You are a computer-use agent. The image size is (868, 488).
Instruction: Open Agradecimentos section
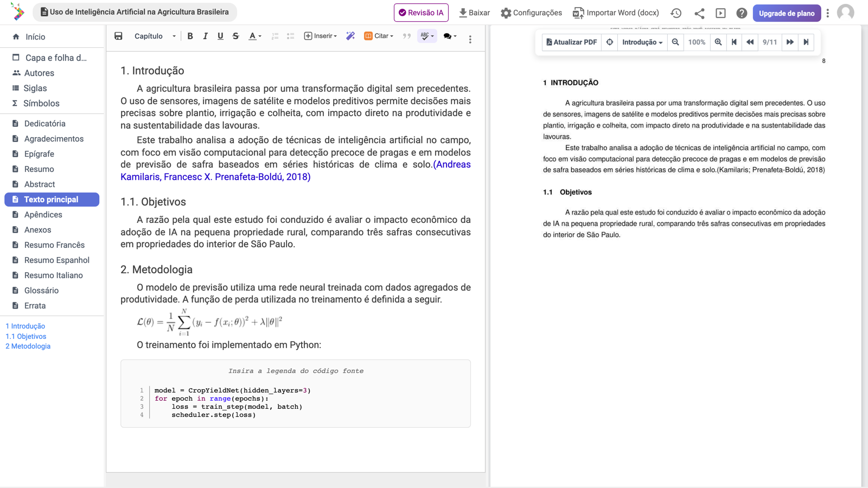tap(54, 139)
